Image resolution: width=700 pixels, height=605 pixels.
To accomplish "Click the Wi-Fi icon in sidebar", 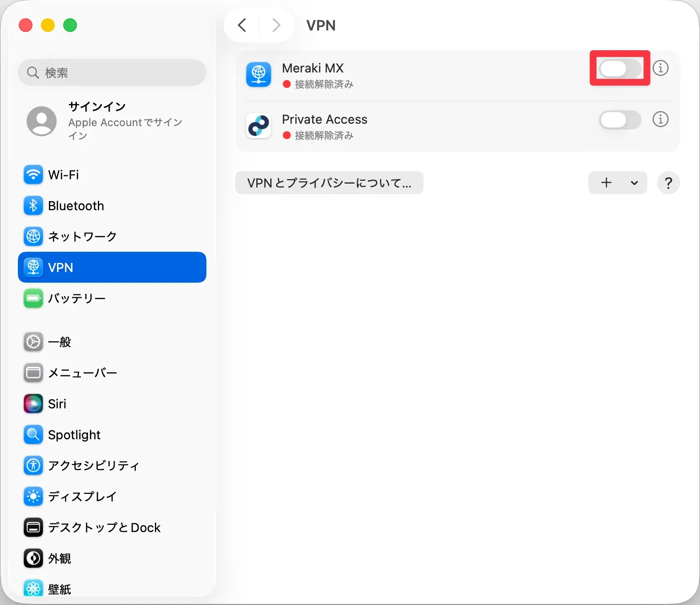I will 33,174.
